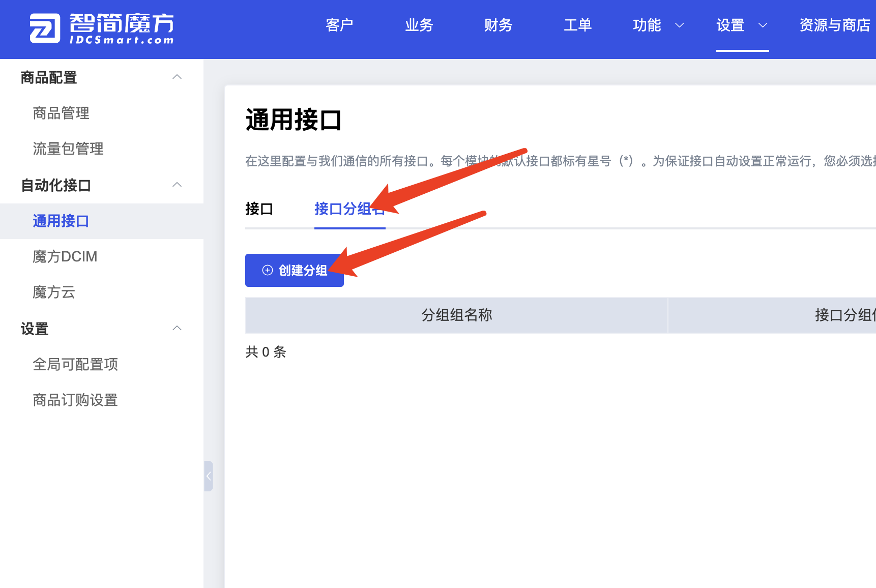The width and height of the screenshot is (876, 588).
Task: Open the 工单 top menu
Action: tap(577, 25)
